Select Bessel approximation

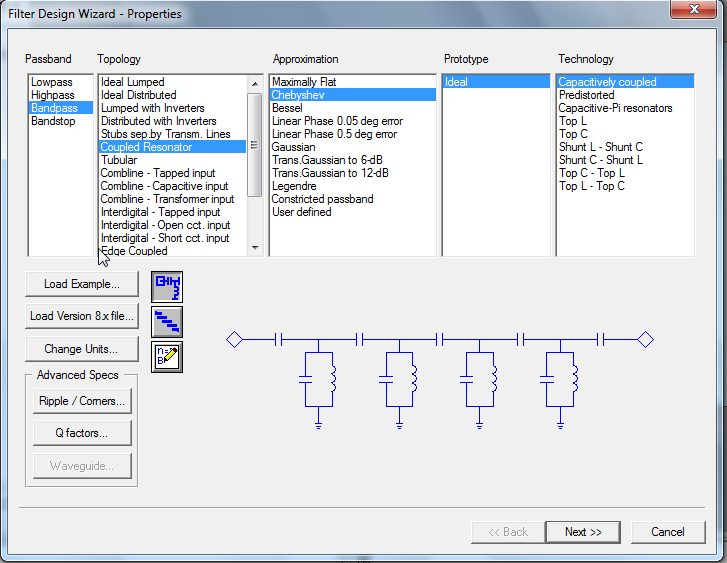[x=287, y=108]
